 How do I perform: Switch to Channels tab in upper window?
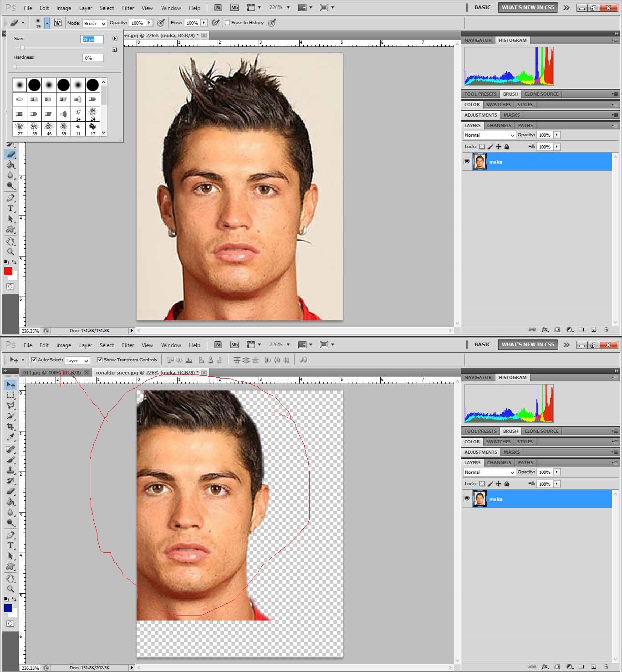(499, 126)
